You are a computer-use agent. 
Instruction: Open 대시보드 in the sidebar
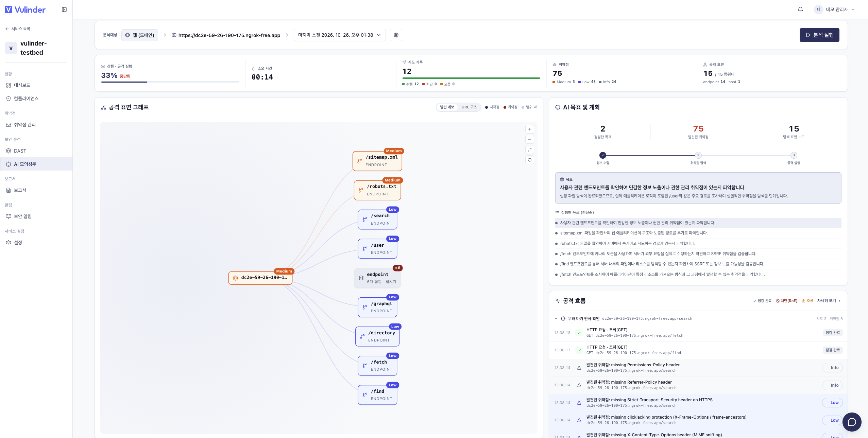pyautogui.click(x=36, y=85)
